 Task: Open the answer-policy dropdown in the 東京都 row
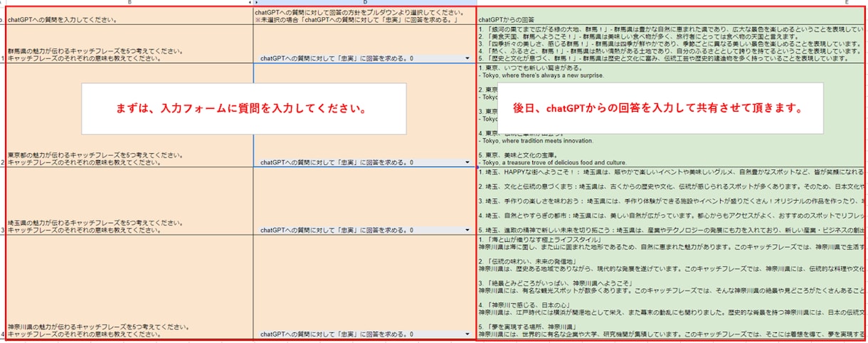(x=467, y=162)
